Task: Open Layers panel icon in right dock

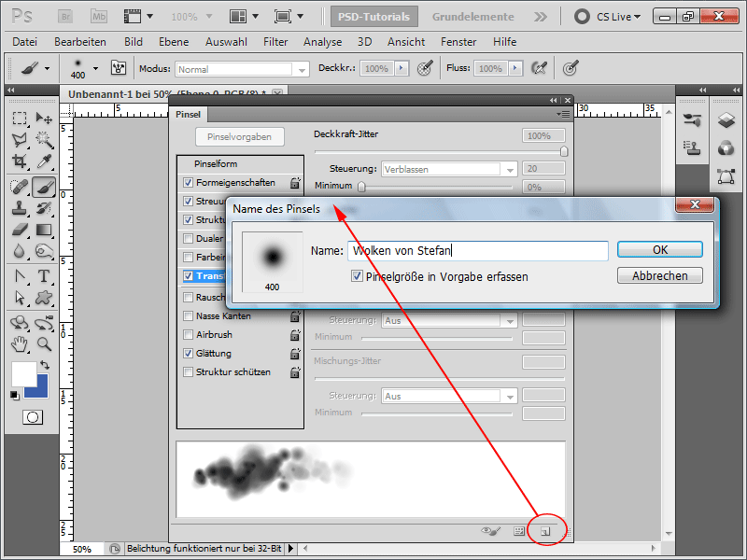Action: (x=726, y=120)
